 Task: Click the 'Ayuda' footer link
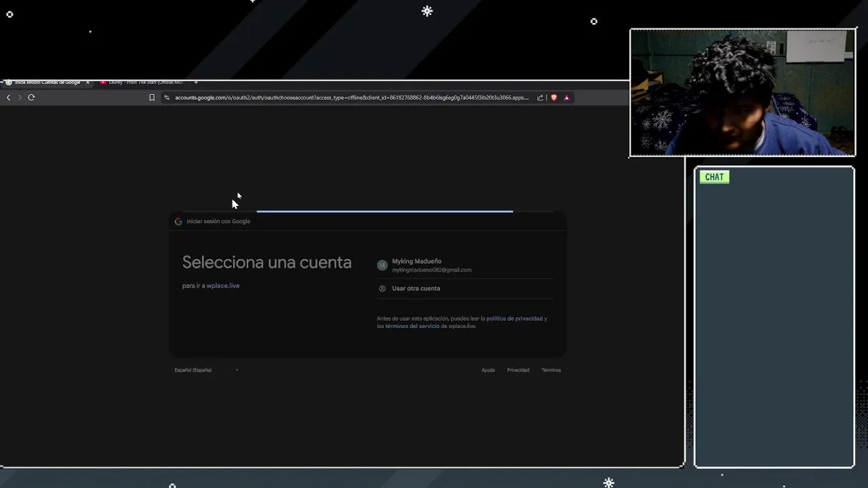488,370
